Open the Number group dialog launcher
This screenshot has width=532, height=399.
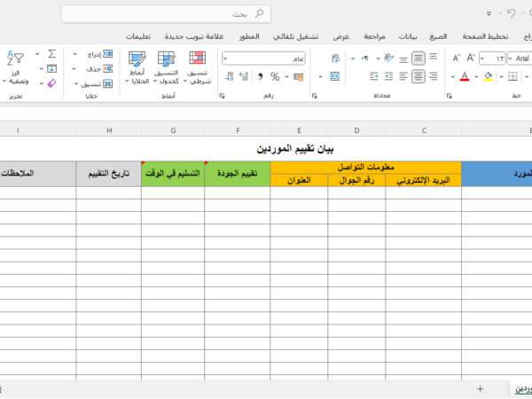click(223, 96)
